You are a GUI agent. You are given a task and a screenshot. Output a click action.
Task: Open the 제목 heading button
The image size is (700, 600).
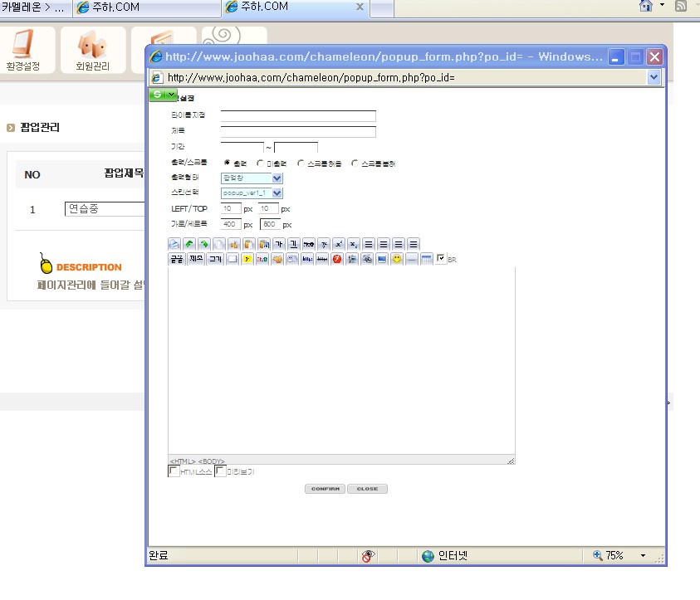pos(196,259)
